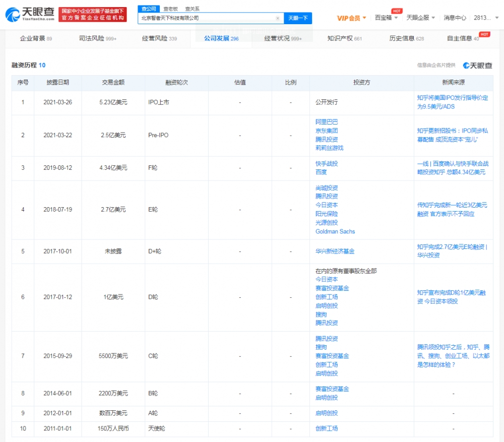Image resolution: width=504 pixels, height=442 pixels.
Task: Open investor link 百度
Action: (x=321, y=172)
